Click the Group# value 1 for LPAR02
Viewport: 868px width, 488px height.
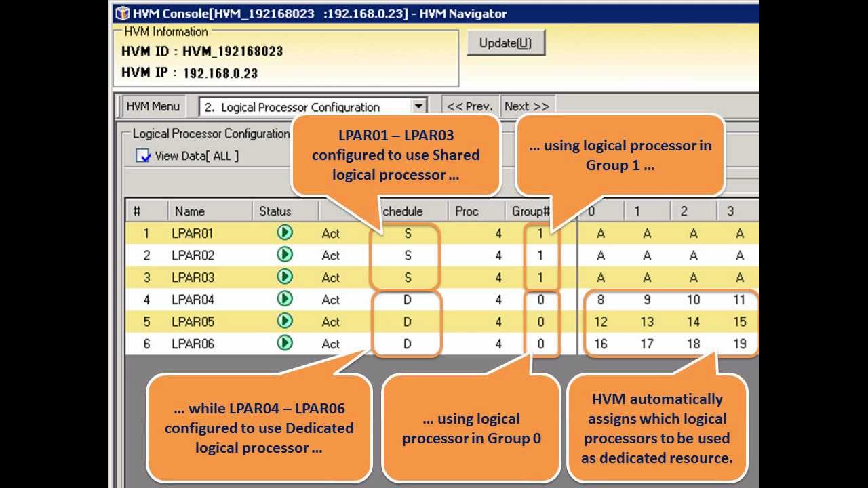[x=540, y=256]
